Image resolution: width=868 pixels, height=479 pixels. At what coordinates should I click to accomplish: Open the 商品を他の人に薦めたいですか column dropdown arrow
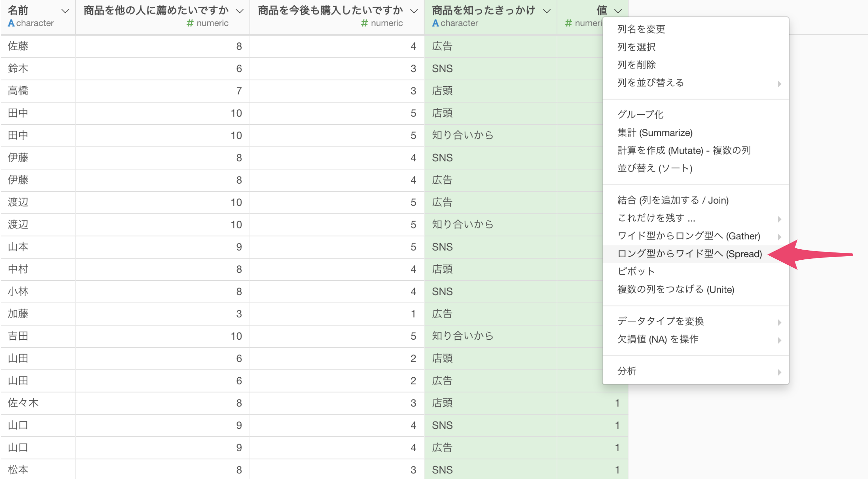240,11
